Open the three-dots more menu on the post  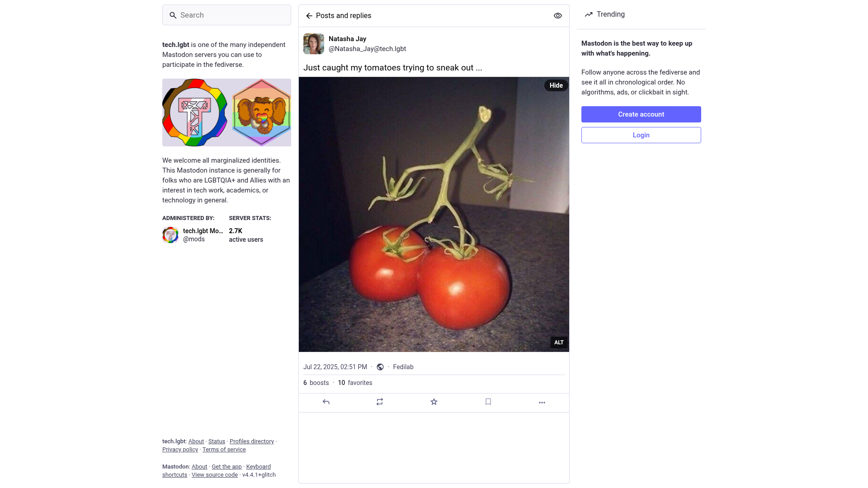542,402
